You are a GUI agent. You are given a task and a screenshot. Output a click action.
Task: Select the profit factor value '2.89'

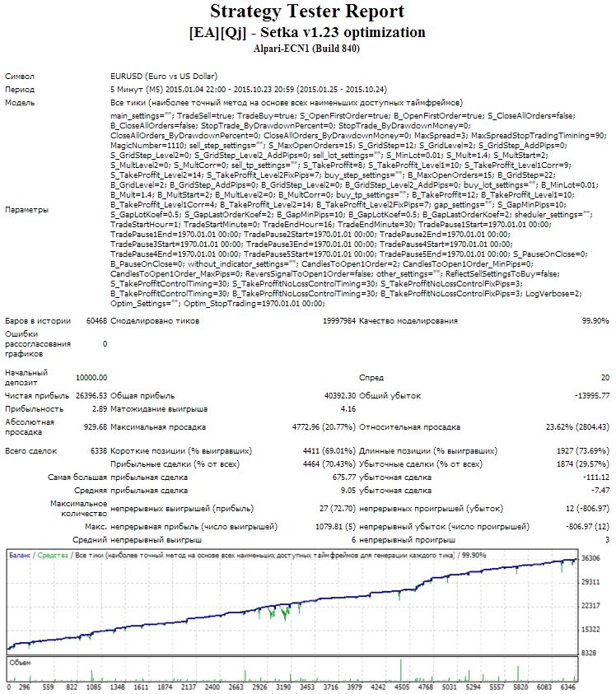click(100, 409)
